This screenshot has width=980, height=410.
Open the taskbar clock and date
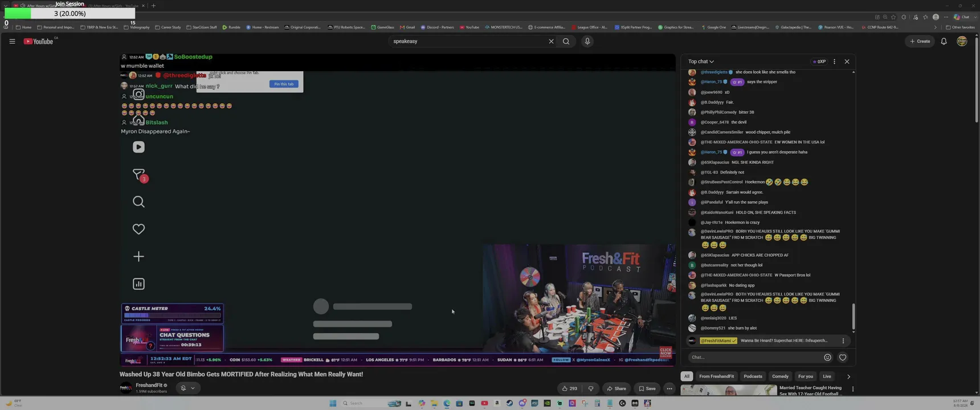pos(960,403)
